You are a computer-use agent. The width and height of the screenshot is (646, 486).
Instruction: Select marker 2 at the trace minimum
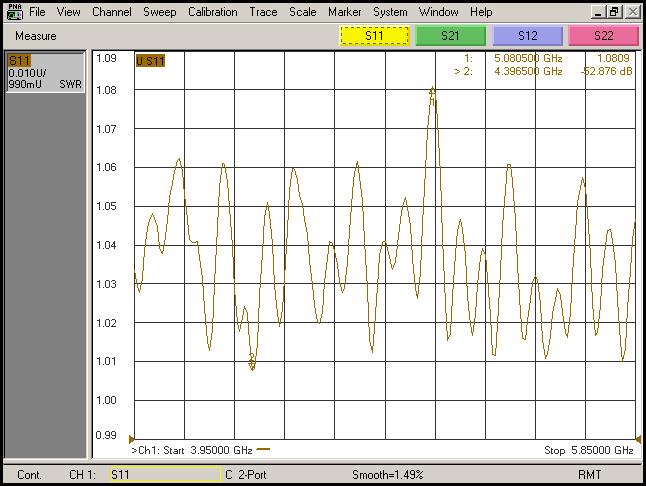pyautogui.click(x=252, y=362)
